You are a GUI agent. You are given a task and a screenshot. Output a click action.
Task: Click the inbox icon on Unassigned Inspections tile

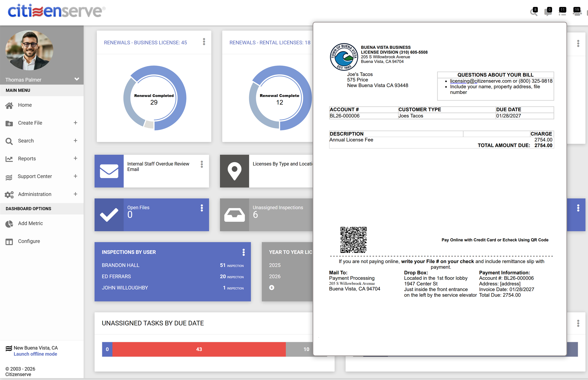click(x=234, y=215)
